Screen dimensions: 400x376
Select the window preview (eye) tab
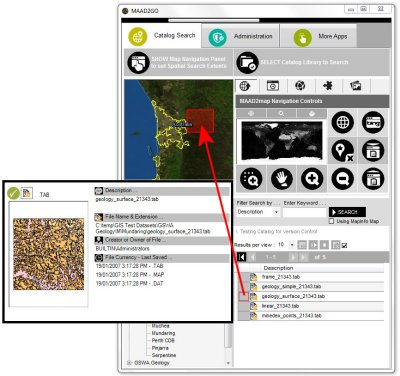[x=273, y=86]
